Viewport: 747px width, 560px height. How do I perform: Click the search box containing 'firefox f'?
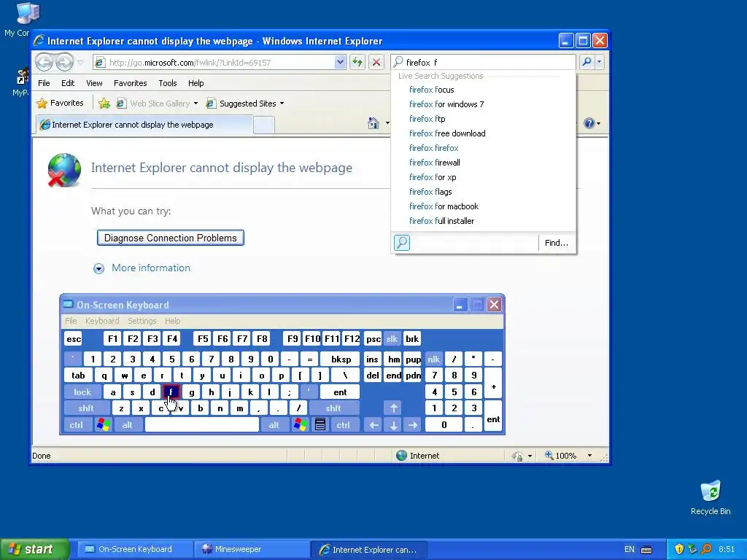484,62
